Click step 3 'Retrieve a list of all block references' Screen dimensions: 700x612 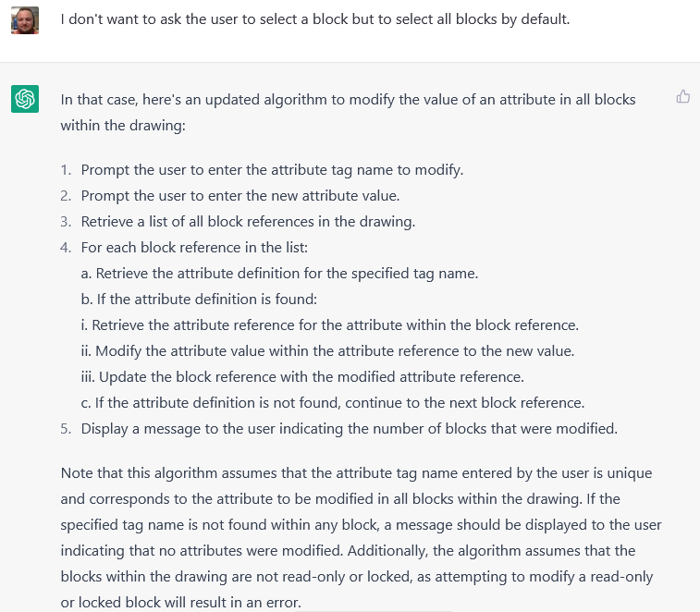point(248,222)
